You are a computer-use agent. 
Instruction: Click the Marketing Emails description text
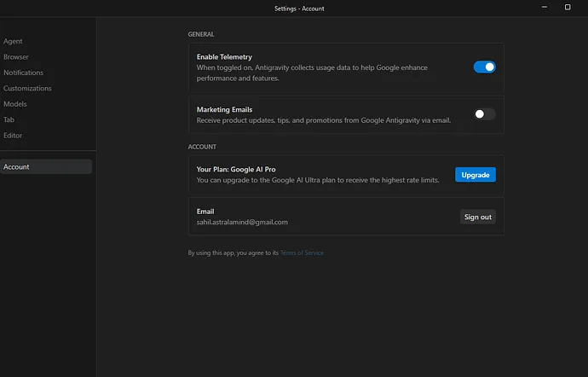click(x=323, y=120)
